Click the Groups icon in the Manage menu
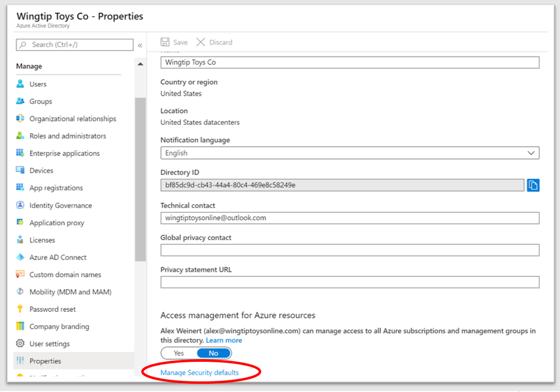The height and width of the screenshot is (392, 560). (20, 101)
